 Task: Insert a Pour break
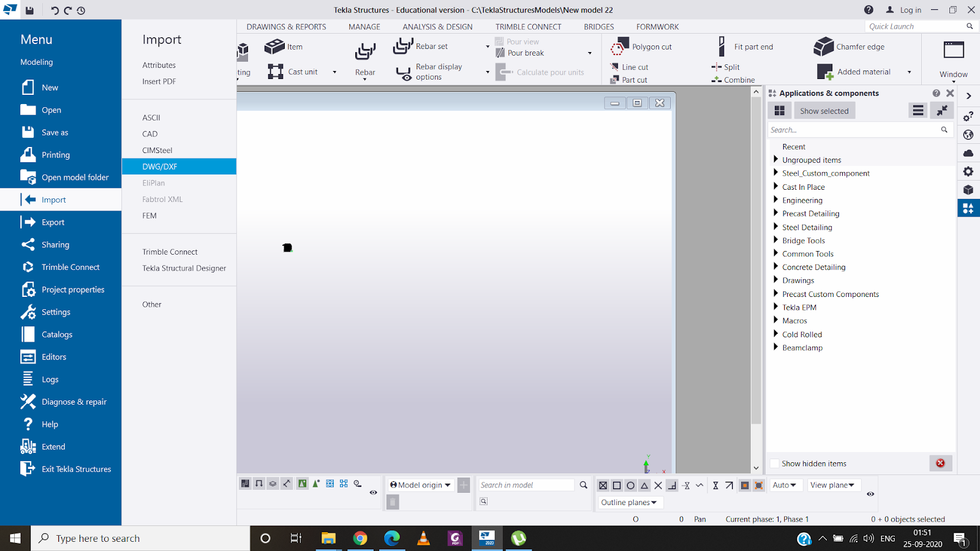click(x=519, y=53)
